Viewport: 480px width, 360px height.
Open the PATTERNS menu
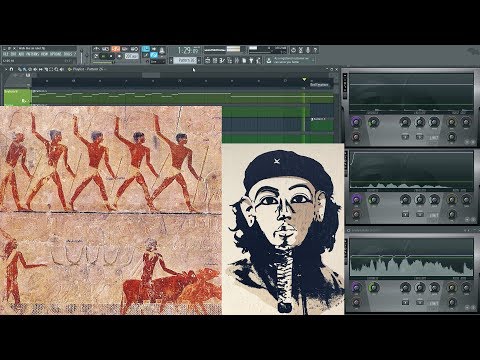(x=32, y=54)
